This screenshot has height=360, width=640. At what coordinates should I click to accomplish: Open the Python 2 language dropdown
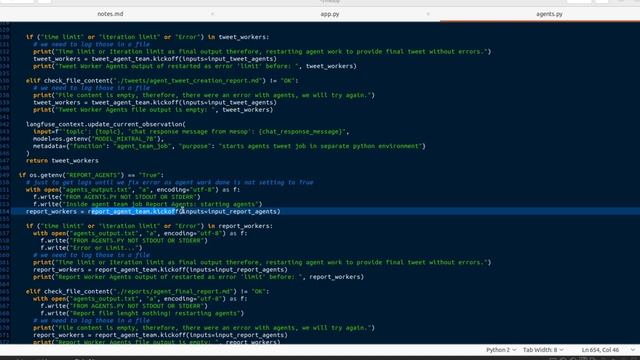click(501, 350)
